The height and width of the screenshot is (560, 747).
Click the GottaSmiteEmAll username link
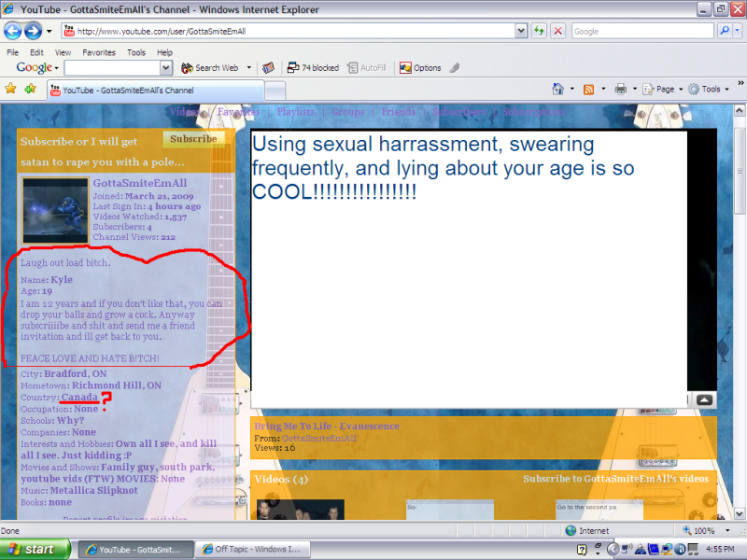(139, 183)
